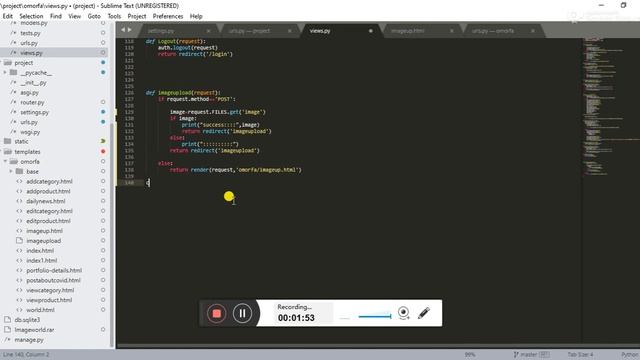
Task: Open viewproduct.html in sidebar
Action: coord(49,300)
